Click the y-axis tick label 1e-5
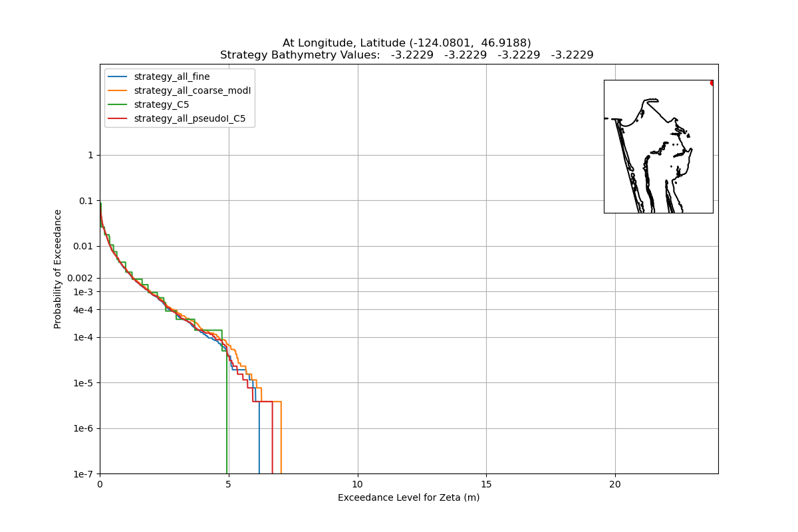The height and width of the screenshot is (532, 798). point(84,382)
